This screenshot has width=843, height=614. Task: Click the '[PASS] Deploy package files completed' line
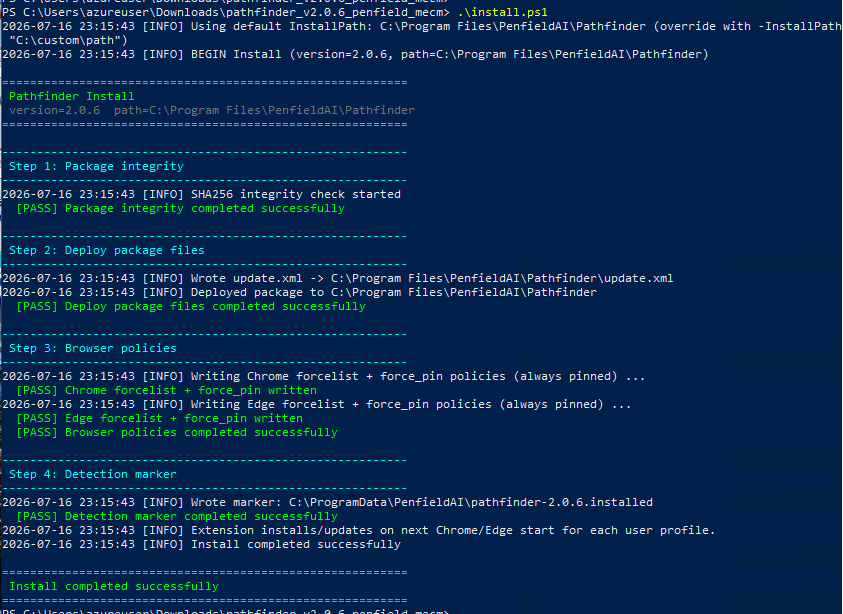pos(191,306)
